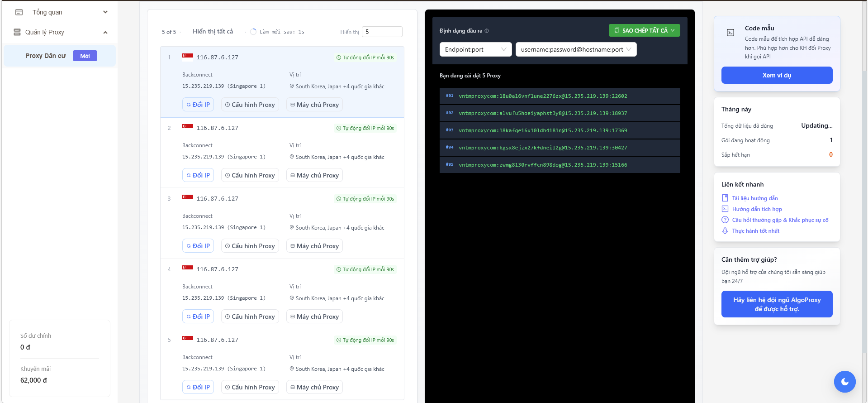Click the Hiển thị count input field

382,32
